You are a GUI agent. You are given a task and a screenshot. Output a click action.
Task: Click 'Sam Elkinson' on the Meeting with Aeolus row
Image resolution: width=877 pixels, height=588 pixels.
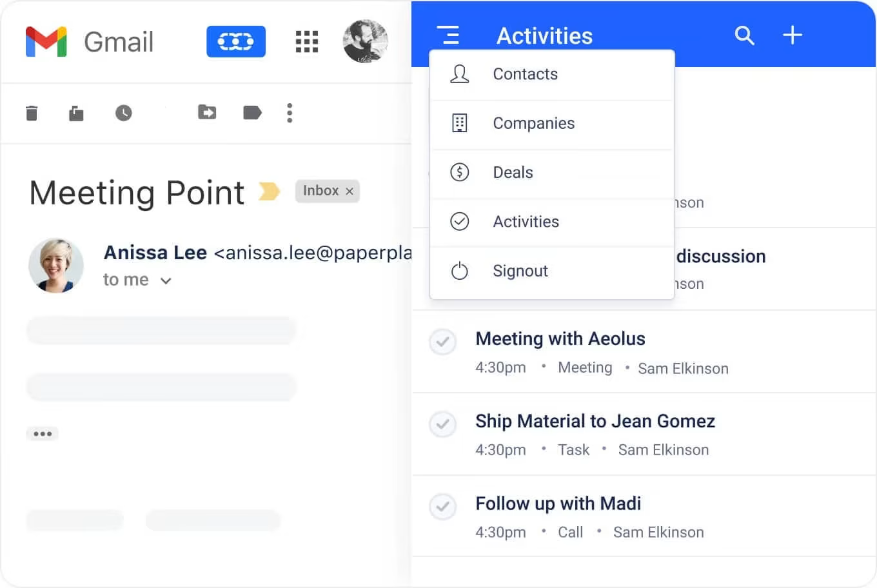coord(683,369)
